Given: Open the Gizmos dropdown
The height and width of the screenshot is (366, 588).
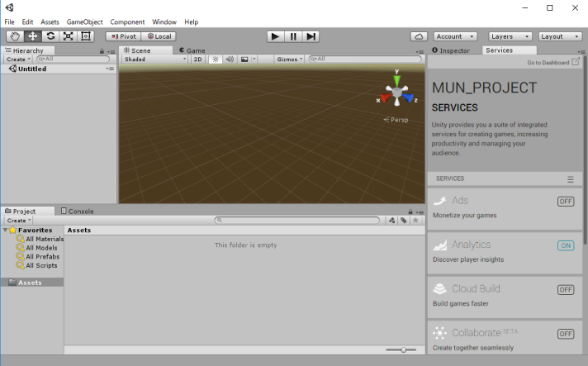Looking at the screenshot, I should pyautogui.click(x=289, y=59).
